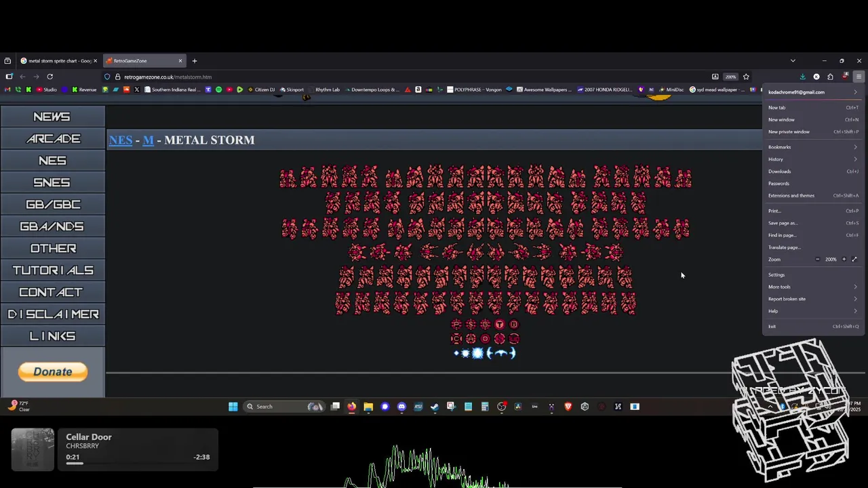Decrease zoom with minus in menu

pyautogui.click(x=818, y=260)
